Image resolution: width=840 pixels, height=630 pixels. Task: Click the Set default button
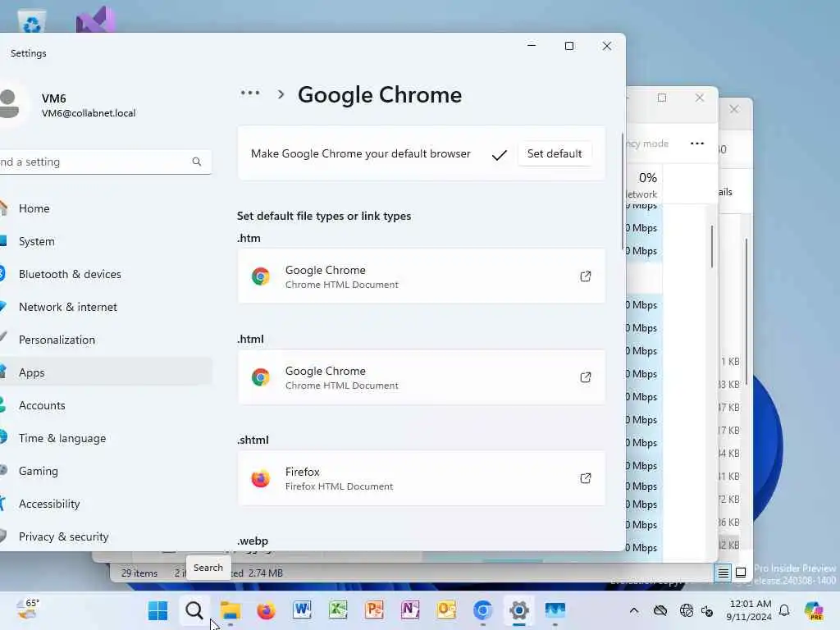tap(555, 153)
